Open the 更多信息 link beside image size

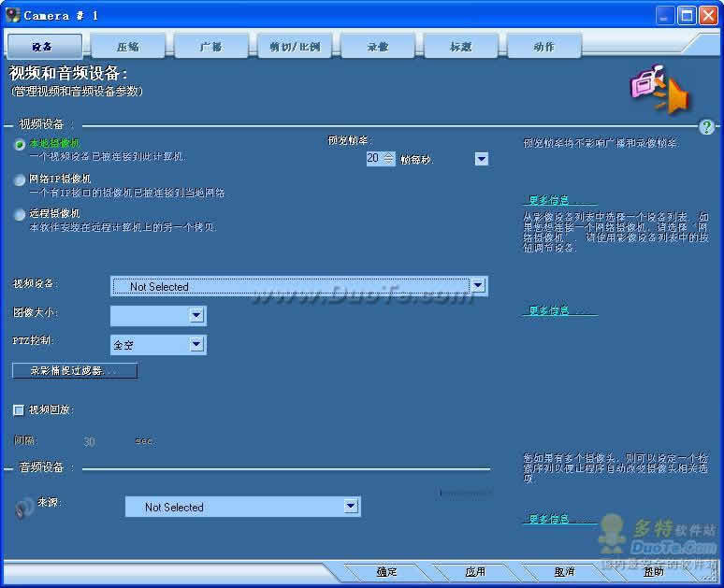pos(559,310)
